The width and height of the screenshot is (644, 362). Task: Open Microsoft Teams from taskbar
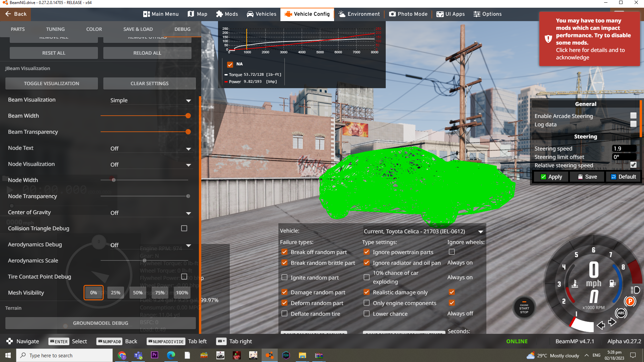coord(138,355)
